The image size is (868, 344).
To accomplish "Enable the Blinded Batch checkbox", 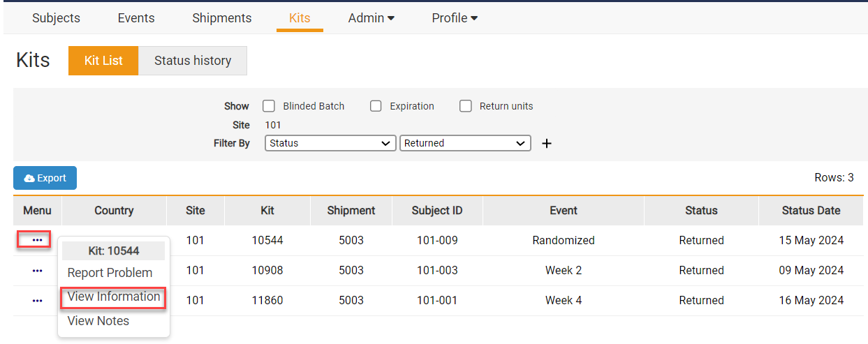I will click(269, 106).
